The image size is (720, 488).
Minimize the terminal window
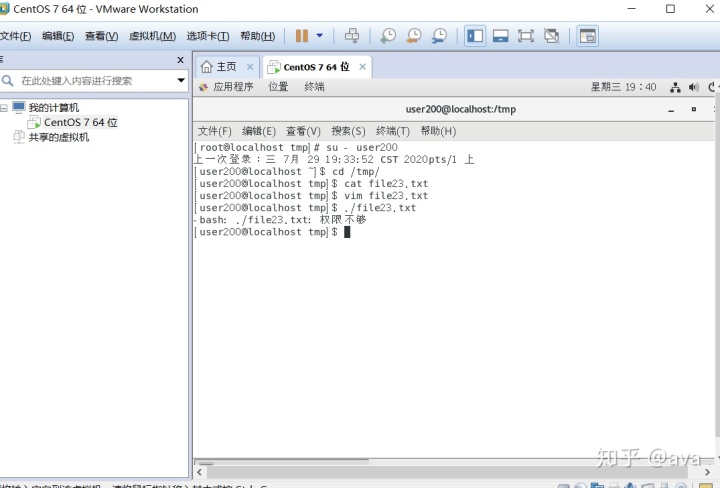[x=671, y=110]
